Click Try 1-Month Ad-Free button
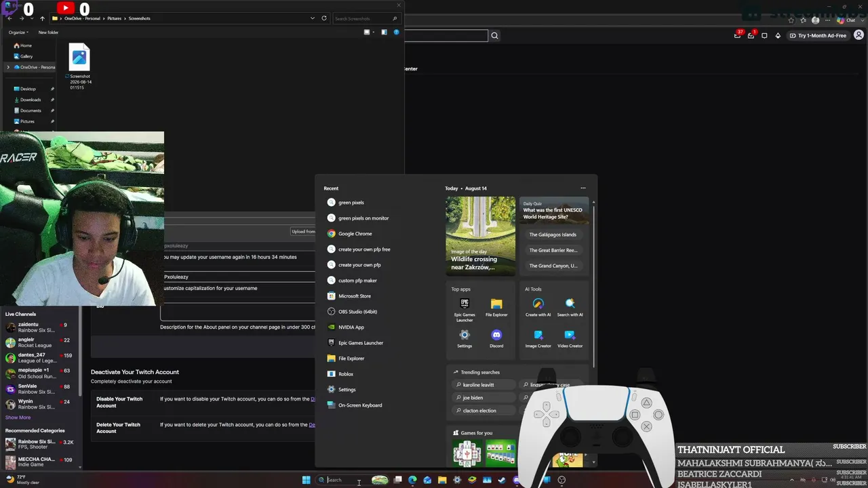 pos(818,35)
